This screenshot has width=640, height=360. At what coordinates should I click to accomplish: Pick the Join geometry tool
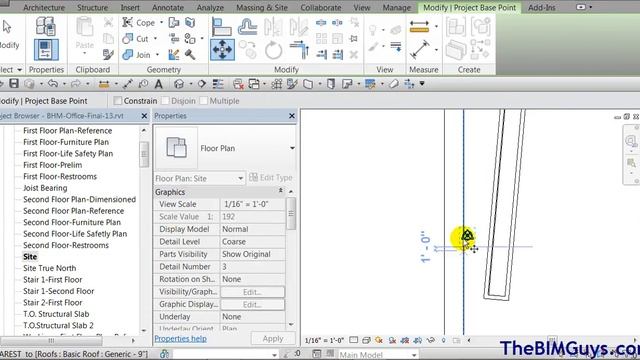(x=137, y=55)
